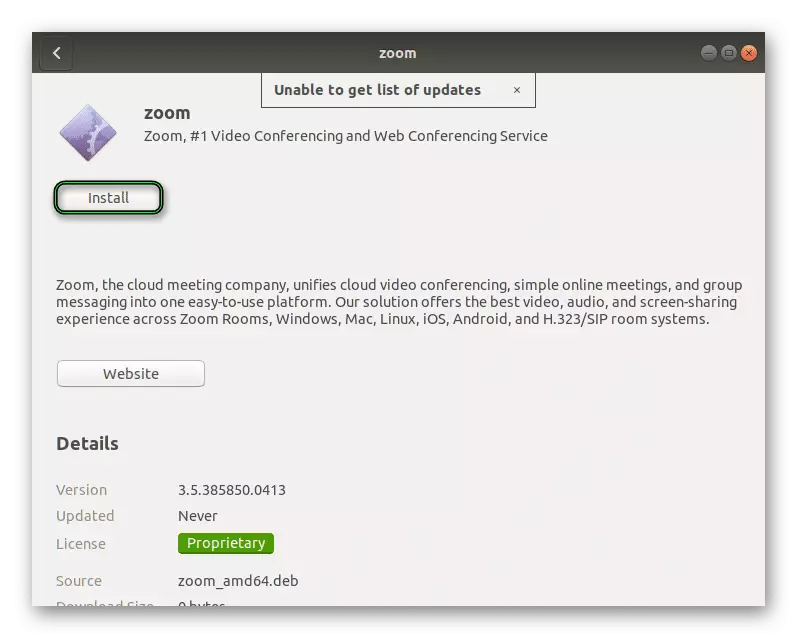Click the Zoom description paragraph
This screenshot has width=797, height=638.
(x=399, y=302)
